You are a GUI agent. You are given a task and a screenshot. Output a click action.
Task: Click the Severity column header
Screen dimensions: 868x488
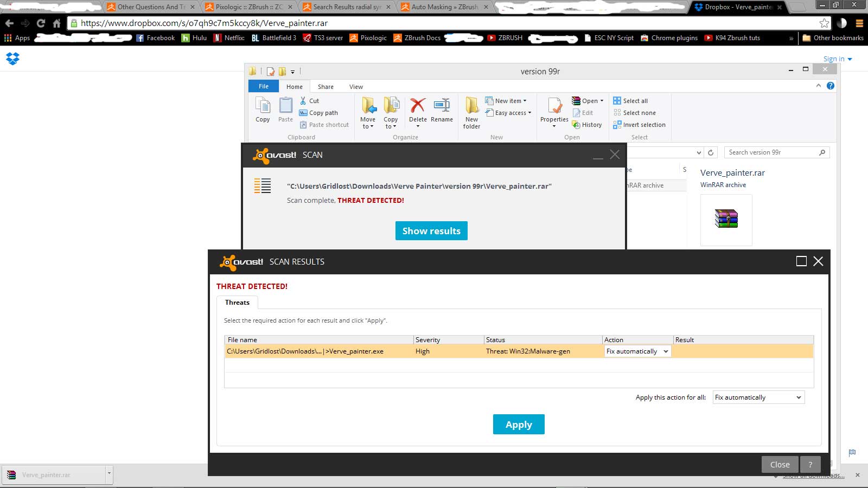[x=449, y=340]
